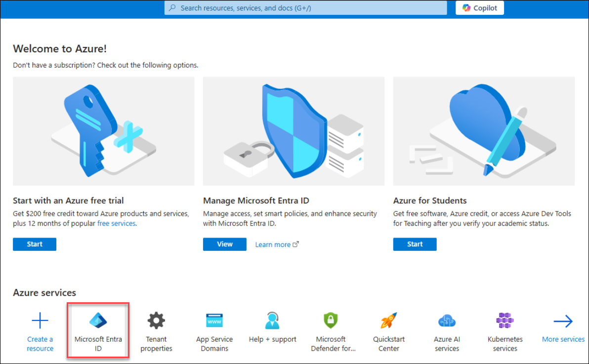This screenshot has width=589, height=364.
Task: Click the Microsoft Defender for... label
Action: pos(333,344)
